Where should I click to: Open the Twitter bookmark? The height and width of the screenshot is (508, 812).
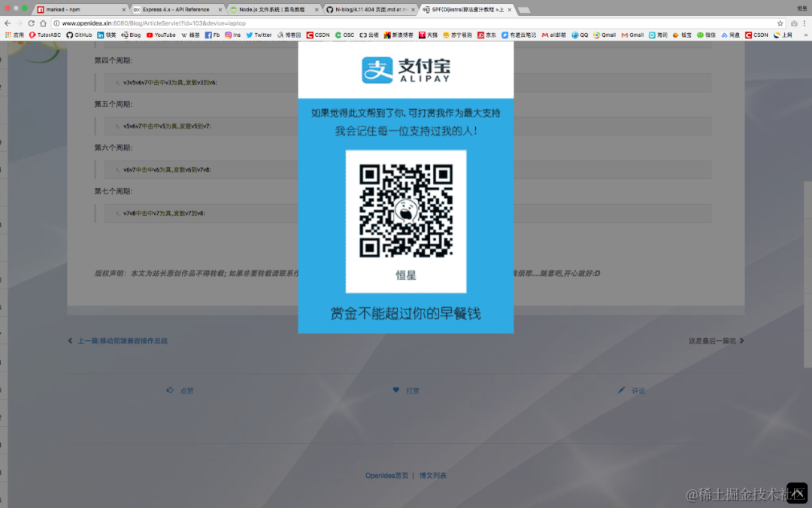click(x=259, y=35)
